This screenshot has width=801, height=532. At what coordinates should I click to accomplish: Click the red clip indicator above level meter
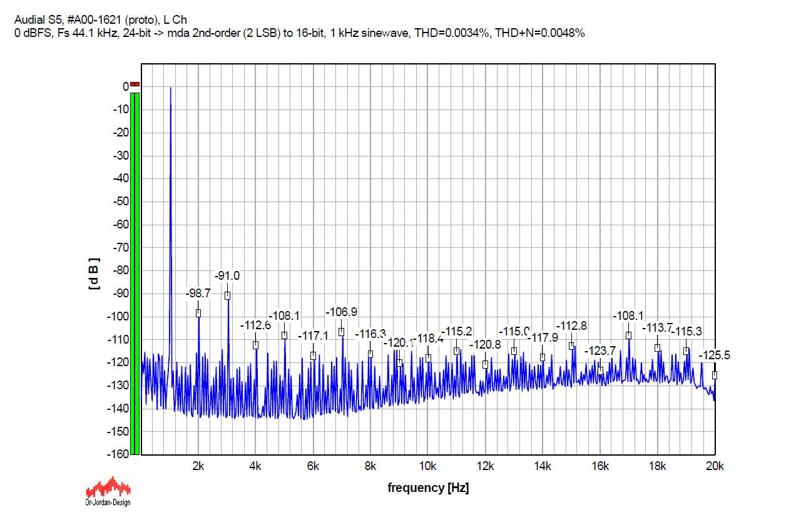135,84
